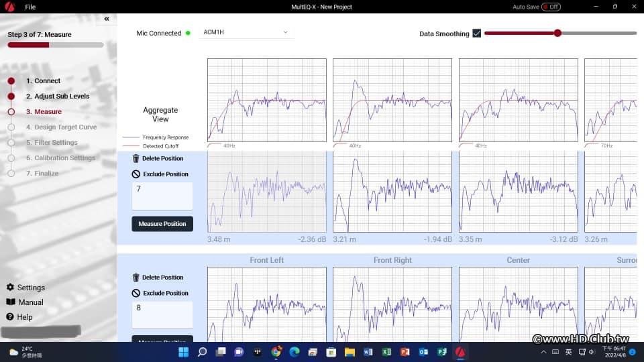Open Teams Chat from taskbar
Viewport: 644px width, 362px height.
pyautogui.click(x=239, y=352)
